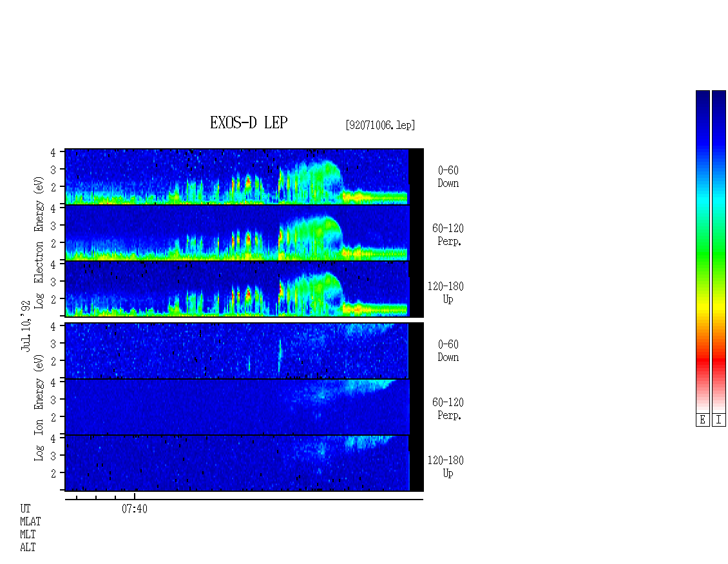Image resolution: width=728 pixels, height=564 pixels.
Task: Click the ion color scale bar above I
Action: click(x=719, y=251)
